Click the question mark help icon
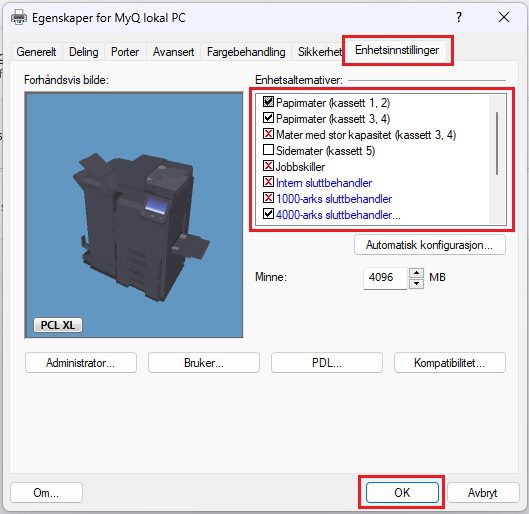This screenshot has width=529, height=514. coord(459,17)
